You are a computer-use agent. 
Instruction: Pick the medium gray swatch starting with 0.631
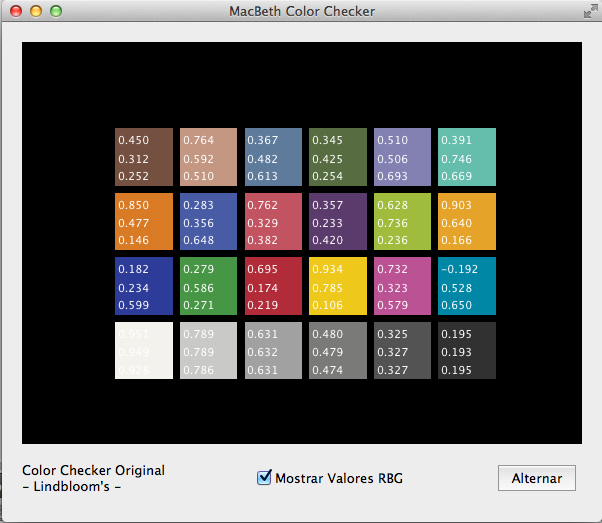pos(273,351)
